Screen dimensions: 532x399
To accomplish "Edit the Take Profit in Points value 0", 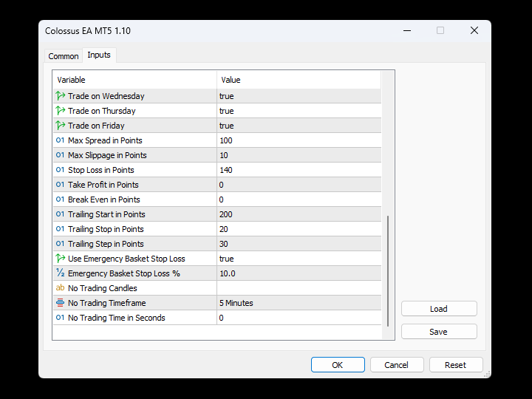I will pyautogui.click(x=299, y=185).
